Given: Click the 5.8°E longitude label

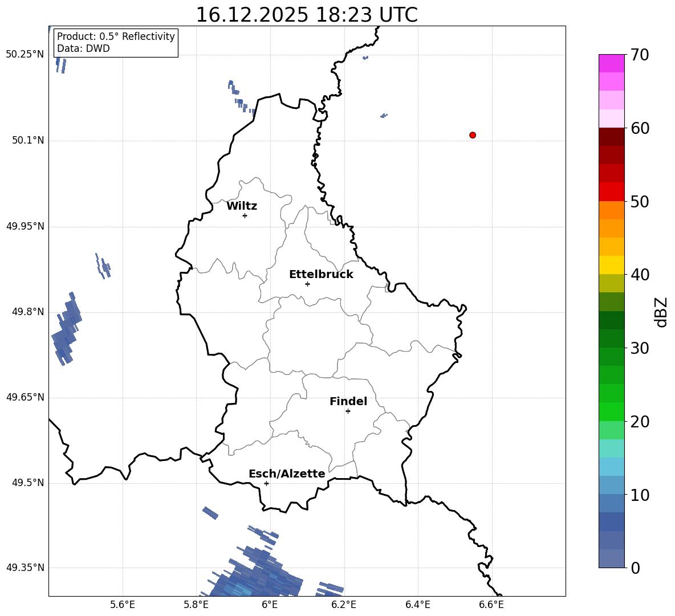Looking at the screenshot, I should pos(196,605).
